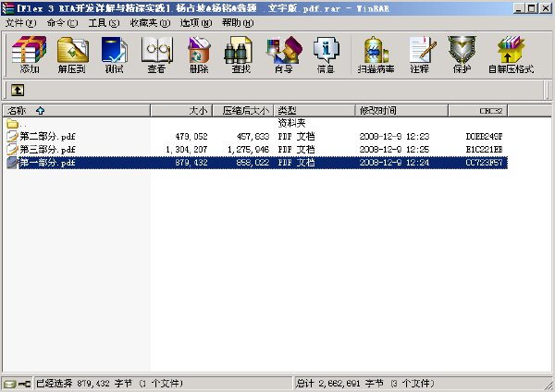Open the 选项 (Options) menu
Viewport: 555px width, 392px height.
coord(196,23)
